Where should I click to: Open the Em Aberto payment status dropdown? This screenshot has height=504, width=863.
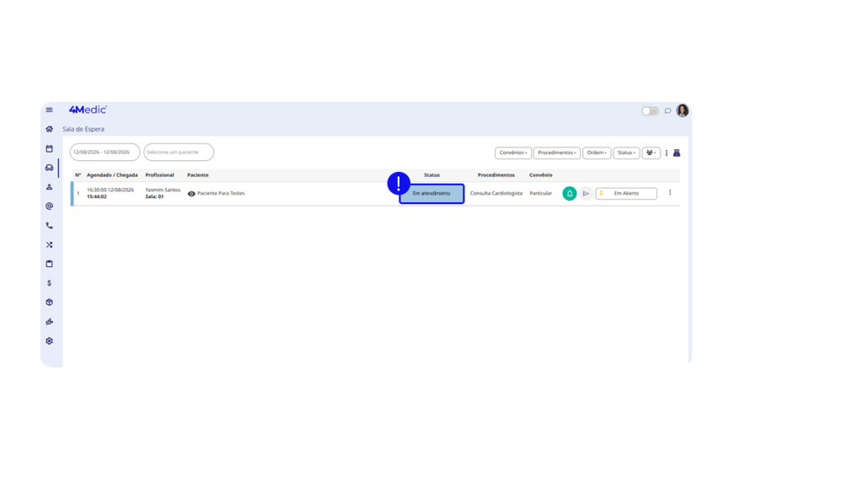[x=626, y=194]
